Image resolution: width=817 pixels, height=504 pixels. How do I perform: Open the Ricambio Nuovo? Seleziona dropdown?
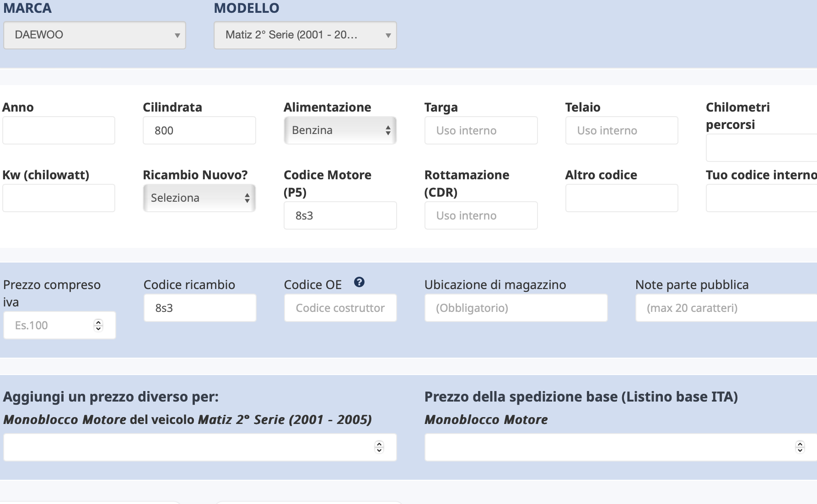coord(199,198)
